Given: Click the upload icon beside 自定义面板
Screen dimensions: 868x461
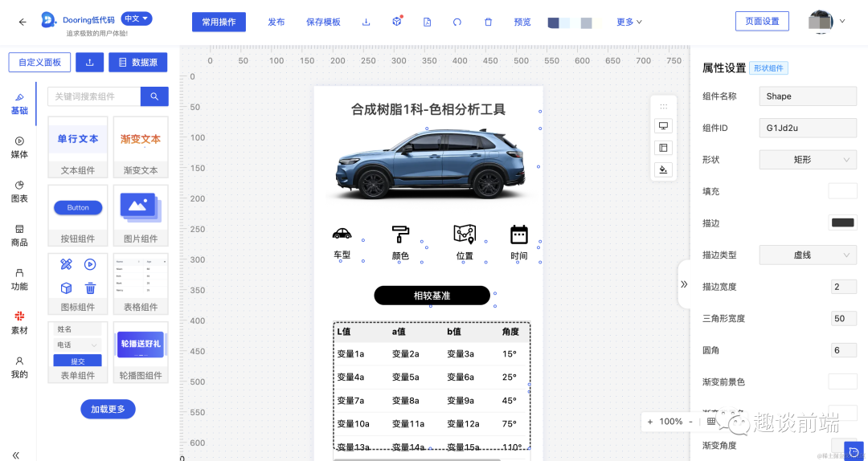Looking at the screenshot, I should coord(90,63).
